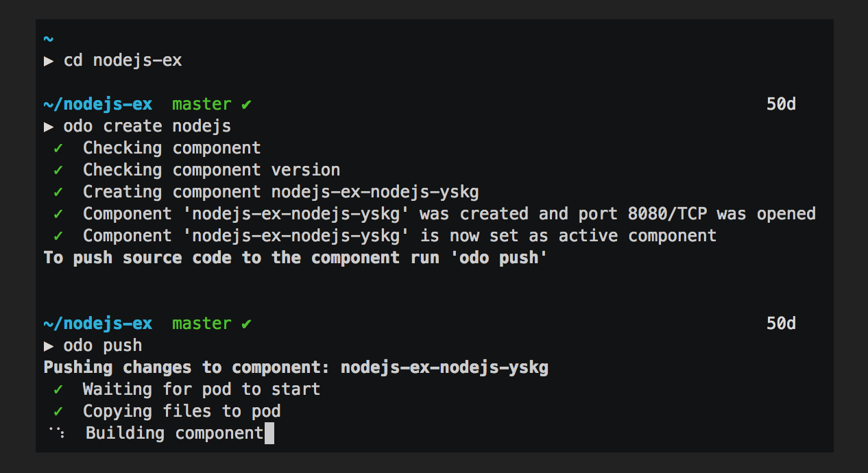This screenshot has width=868, height=473.
Task: Click the checkmark next to 'Copying files to pod'
Action: click(x=58, y=411)
